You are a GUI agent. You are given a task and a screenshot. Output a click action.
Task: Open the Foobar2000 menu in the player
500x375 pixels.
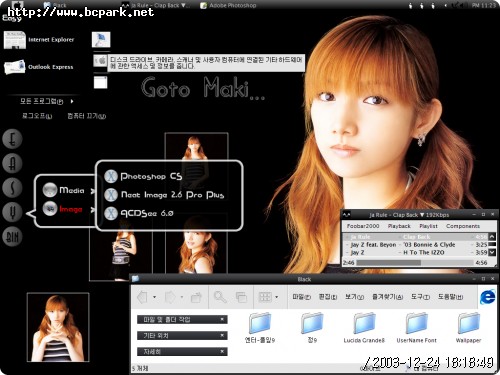363,226
